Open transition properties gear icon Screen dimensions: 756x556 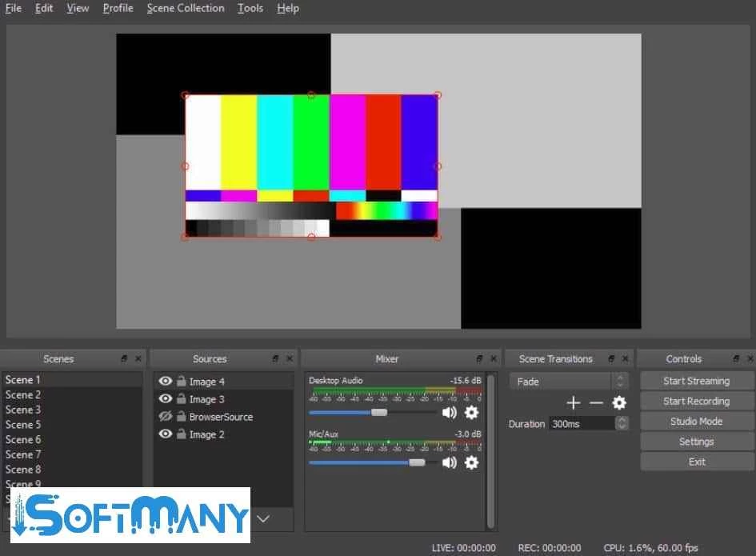pos(619,403)
